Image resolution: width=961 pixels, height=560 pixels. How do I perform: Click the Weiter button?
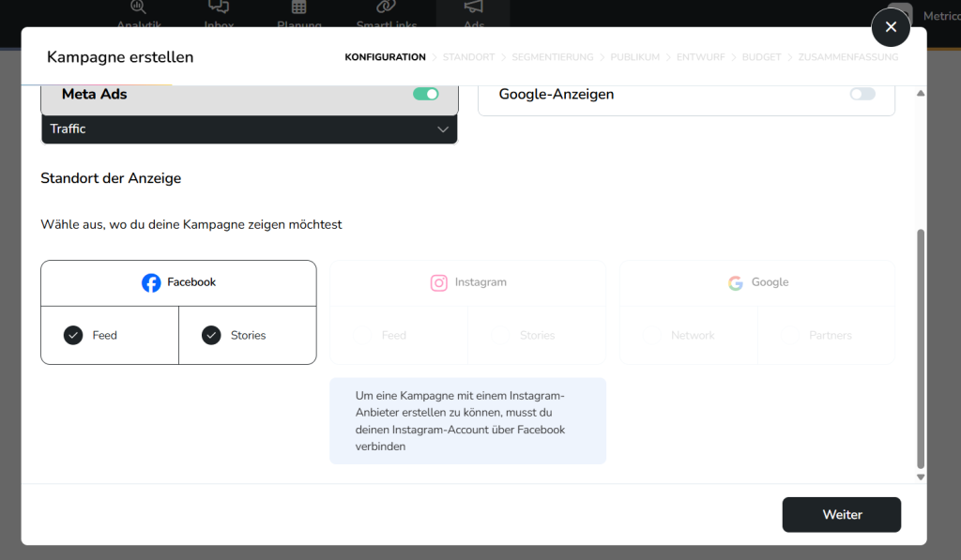pyautogui.click(x=842, y=515)
